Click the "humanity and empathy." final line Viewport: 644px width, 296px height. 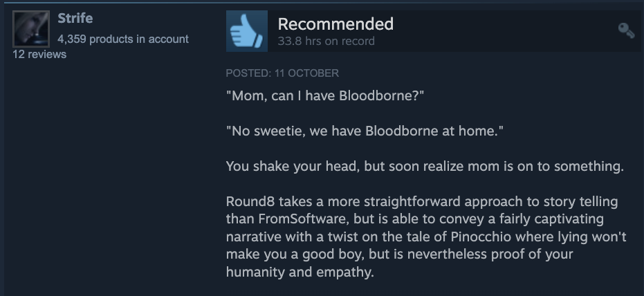[x=300, y=272]
